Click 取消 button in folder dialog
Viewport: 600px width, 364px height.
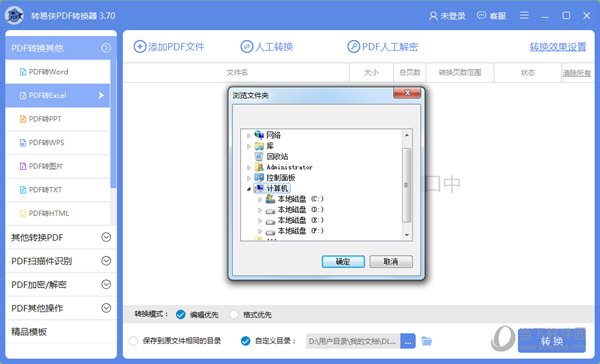pos(391,261)
